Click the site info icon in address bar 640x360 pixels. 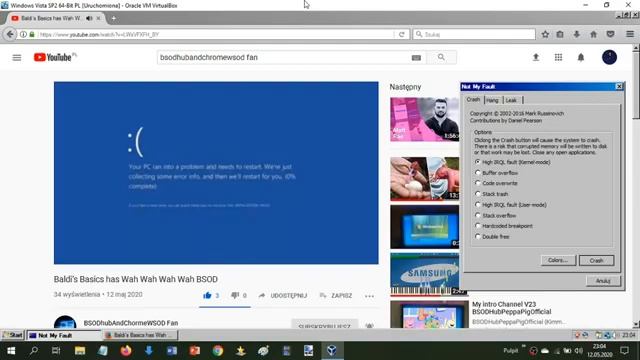[x=23, y=34]
